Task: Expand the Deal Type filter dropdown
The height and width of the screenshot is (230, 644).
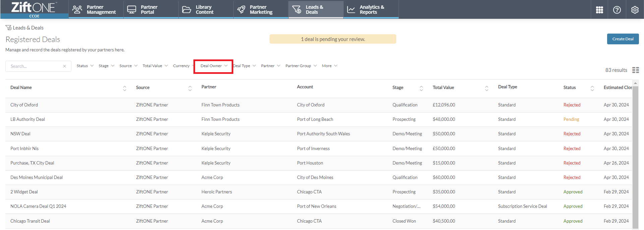Action: 244,66
